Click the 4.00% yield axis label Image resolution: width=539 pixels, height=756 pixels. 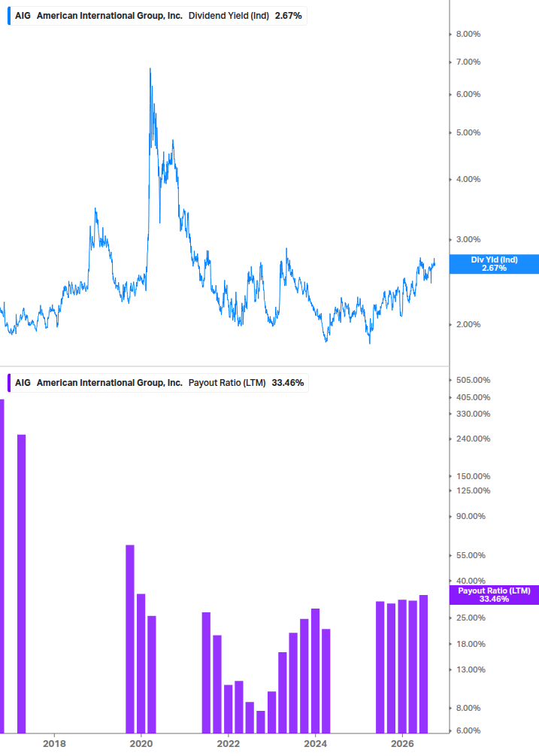click(x=468, y=179)
